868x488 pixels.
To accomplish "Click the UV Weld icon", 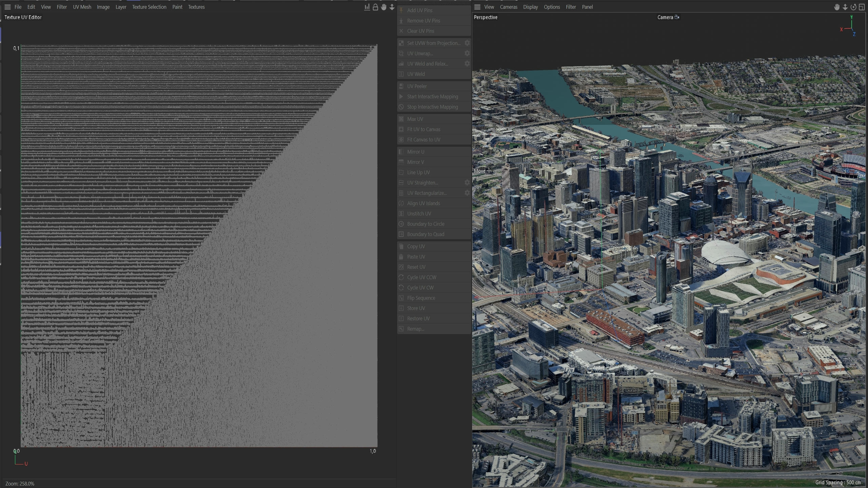I will [401, 74].
